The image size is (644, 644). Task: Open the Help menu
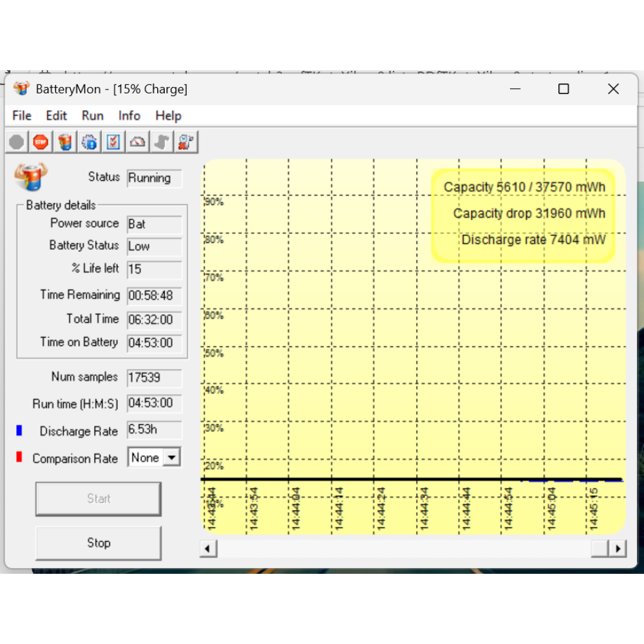point(168,116)
